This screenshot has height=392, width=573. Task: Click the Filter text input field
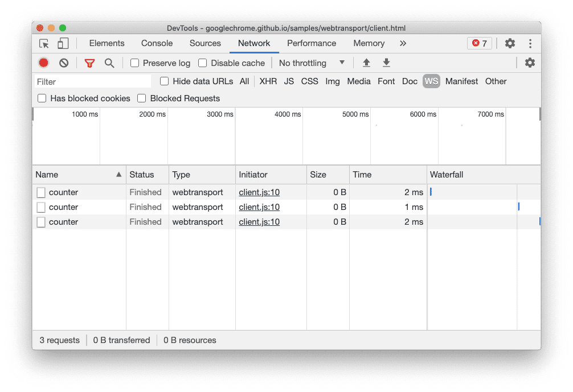click(93, 81)
